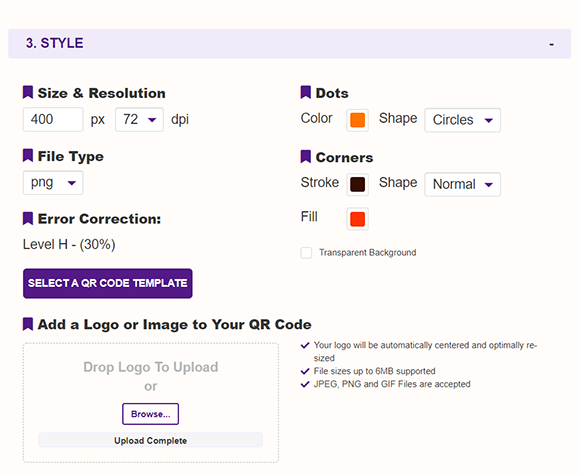Click the bookmark icon beside Size & Resolution
Image resolution: width=580 pixels, height=475 pixels.
[x=28, y=92]
